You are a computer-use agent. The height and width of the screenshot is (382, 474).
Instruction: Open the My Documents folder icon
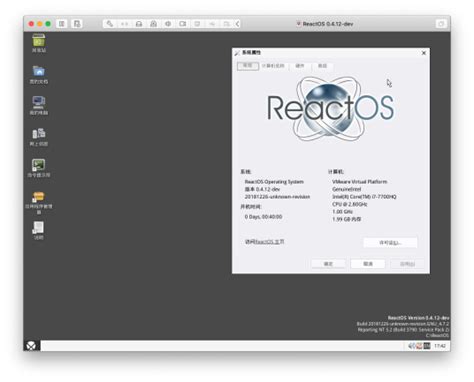(x=39, y=75)
